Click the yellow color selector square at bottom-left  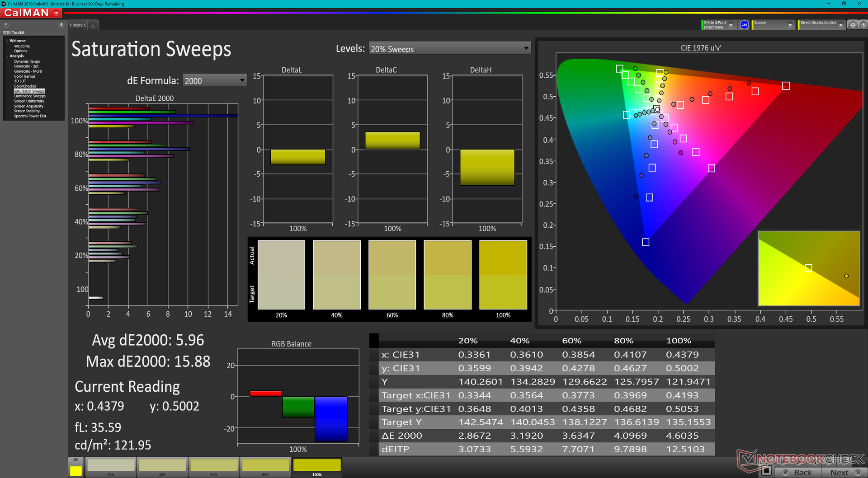pos(75,471)
